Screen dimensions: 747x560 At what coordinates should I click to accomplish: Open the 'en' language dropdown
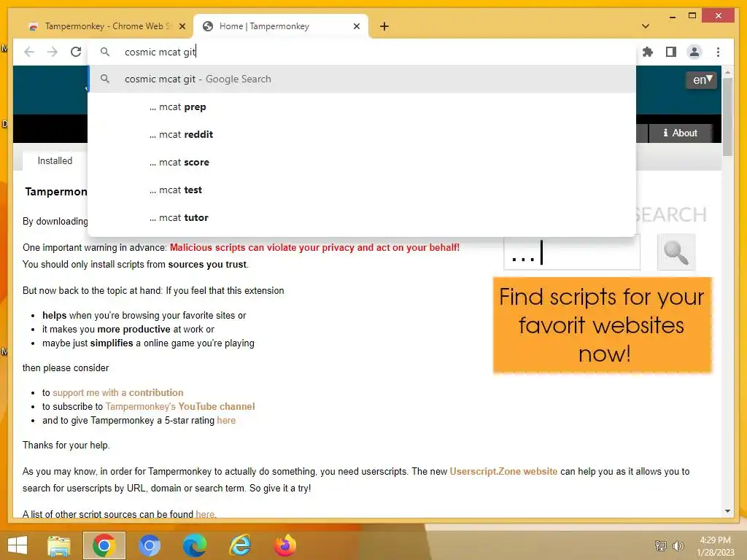pos(702,79)
